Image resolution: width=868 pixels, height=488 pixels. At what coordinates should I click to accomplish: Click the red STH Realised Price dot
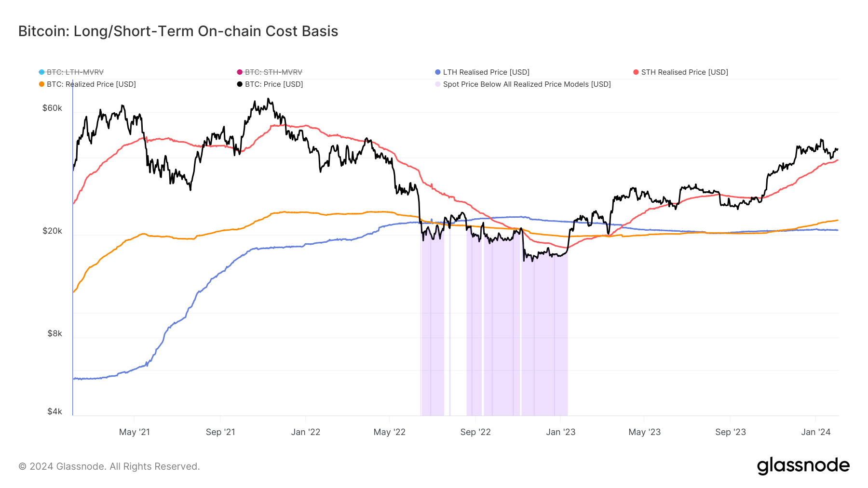(636, 72)
